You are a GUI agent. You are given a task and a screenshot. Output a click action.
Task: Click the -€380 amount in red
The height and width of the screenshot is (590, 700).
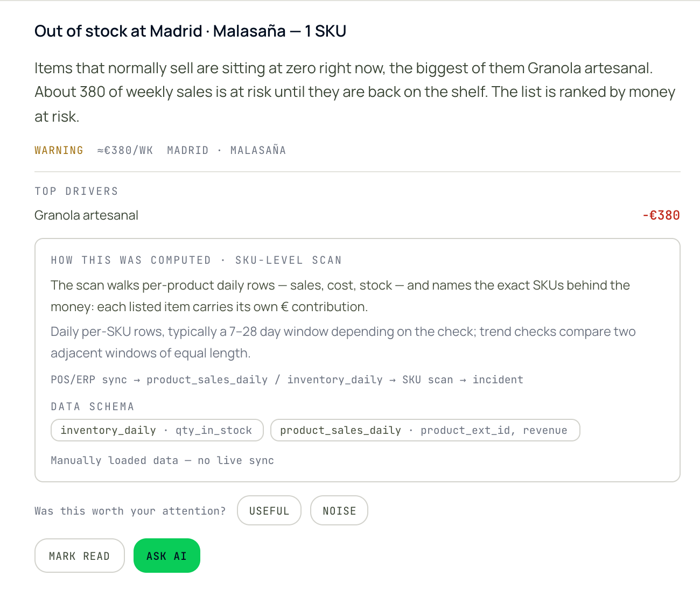[661, 215]
